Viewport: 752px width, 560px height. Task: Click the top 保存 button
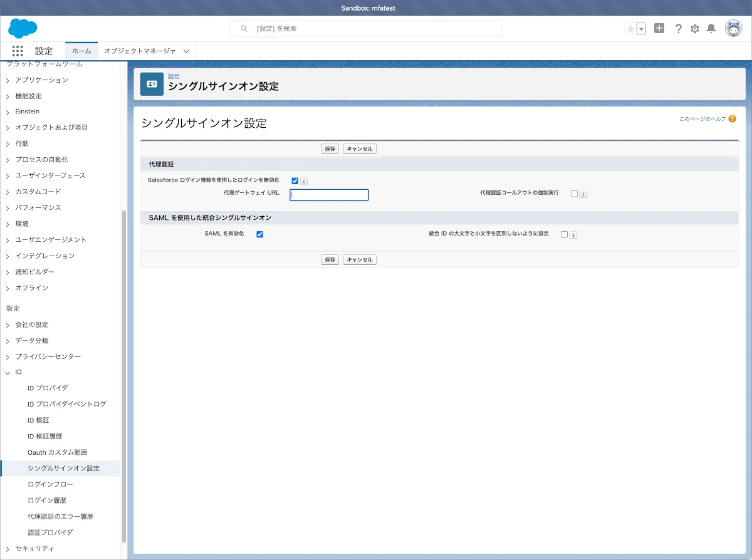click(330, 149)
